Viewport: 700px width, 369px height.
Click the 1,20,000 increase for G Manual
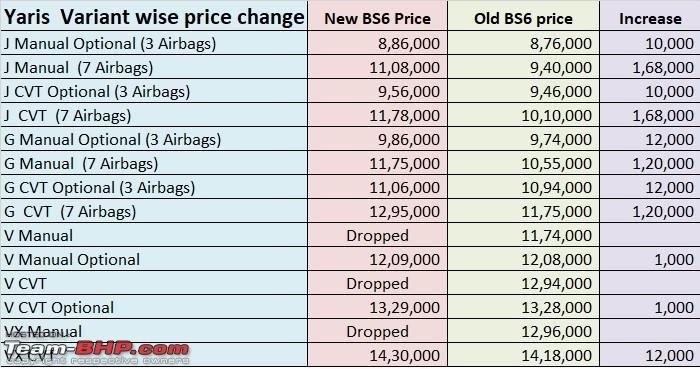[663, 164]
